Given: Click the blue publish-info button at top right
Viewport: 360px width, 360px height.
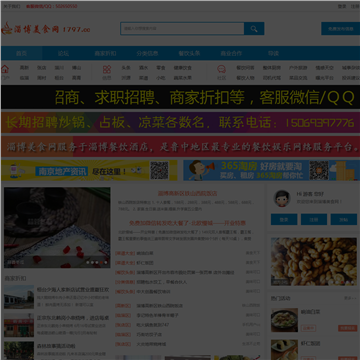Looking at the screenshot, I should 340,29.
